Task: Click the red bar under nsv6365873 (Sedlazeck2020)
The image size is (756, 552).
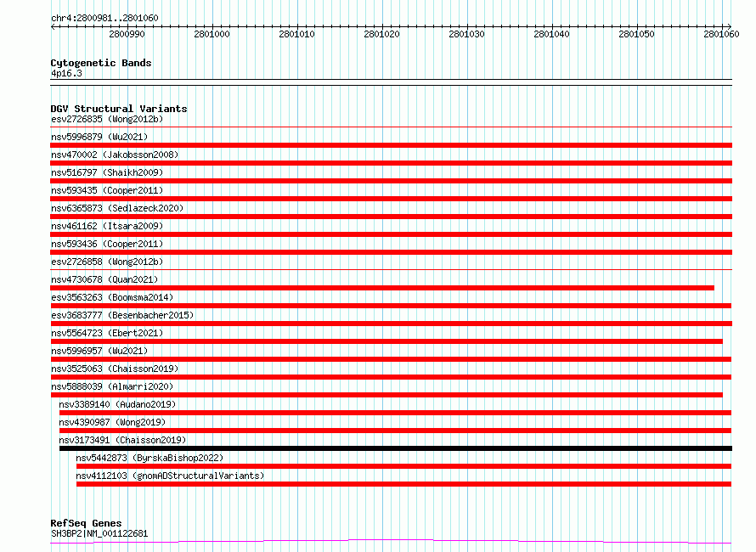Action: (x=391, y=217)
